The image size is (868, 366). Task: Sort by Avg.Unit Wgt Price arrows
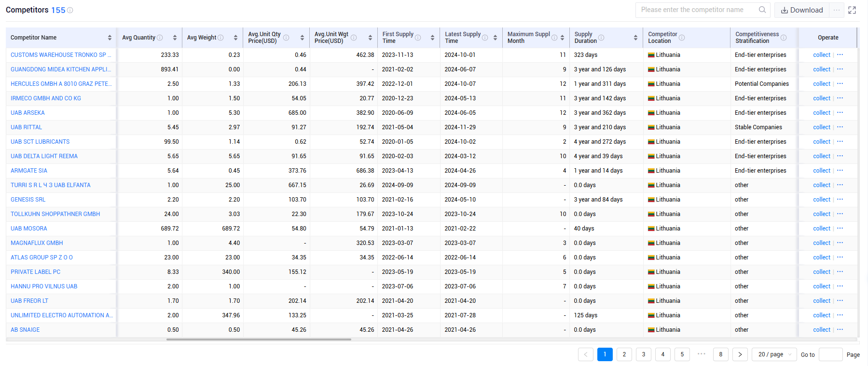[370, 38]
